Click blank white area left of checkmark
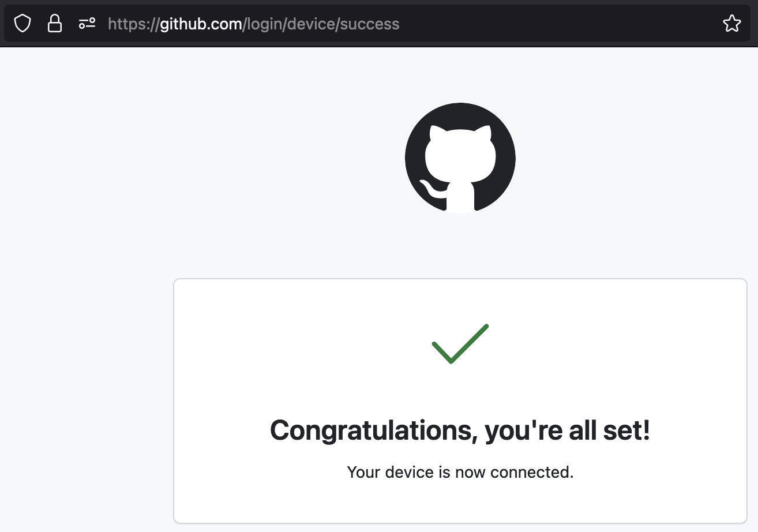Viewport: 758px width, 532px height. [x=288, y=346]
